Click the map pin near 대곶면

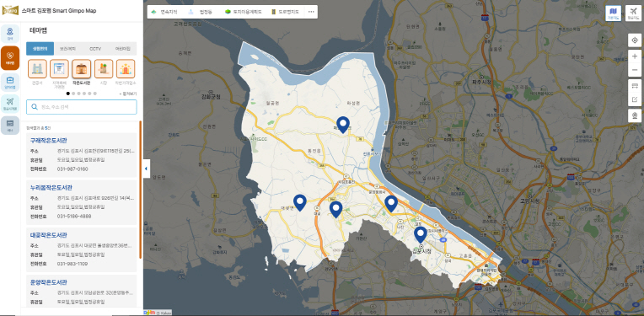click(x=300, y=203)
